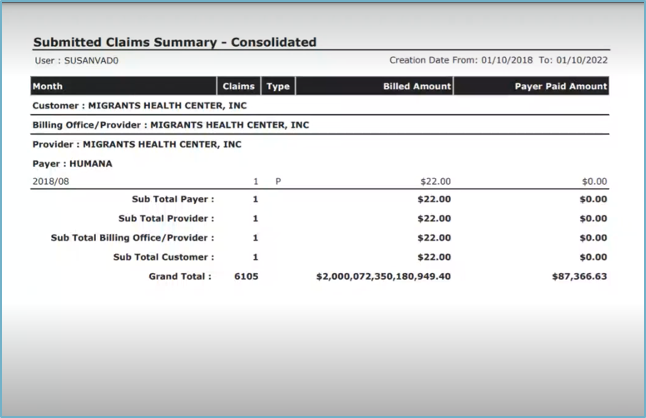Select the Billed Amount column header
Viewport: 646px width, 418px height.
click(x=417, y=86)
